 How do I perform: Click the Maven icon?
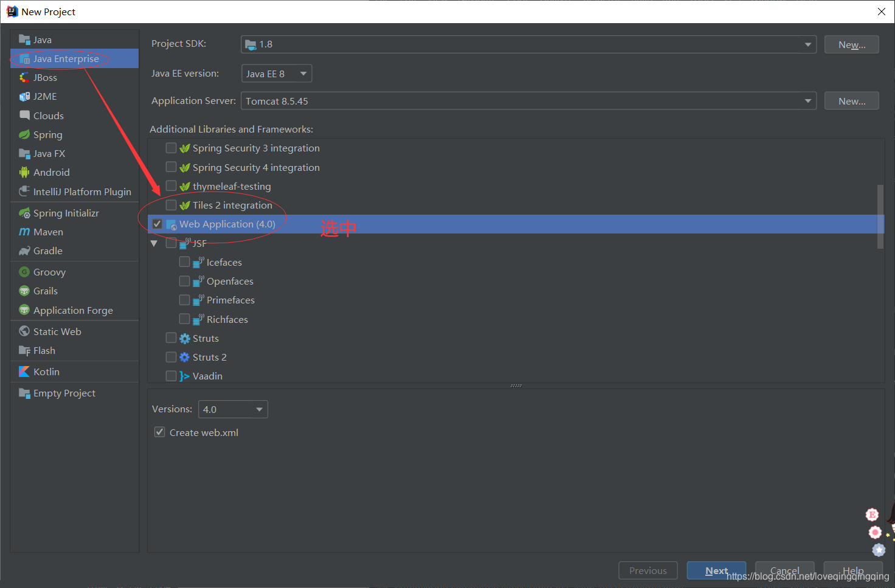(x=24, y=232)
